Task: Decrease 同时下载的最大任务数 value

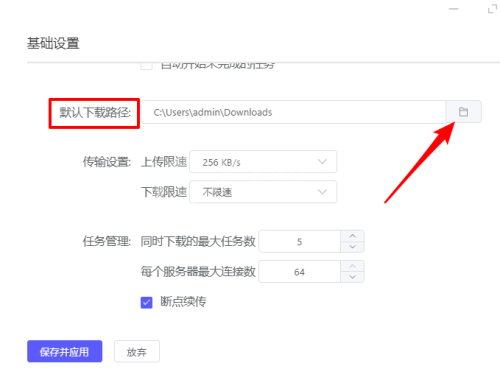Action: click(x=352, y=247)
